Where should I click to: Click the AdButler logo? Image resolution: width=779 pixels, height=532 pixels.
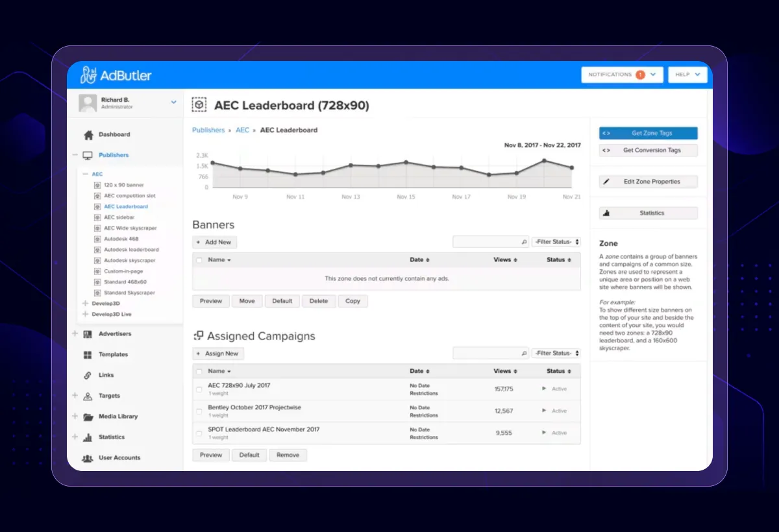click(116, 75)
